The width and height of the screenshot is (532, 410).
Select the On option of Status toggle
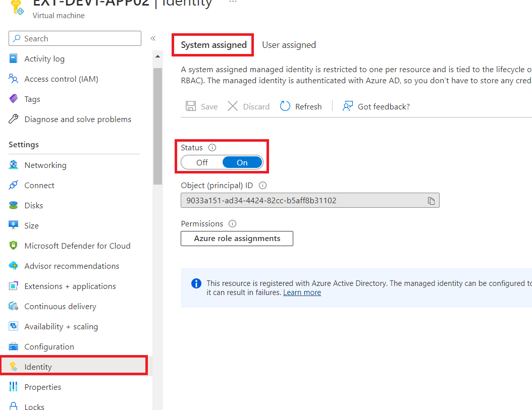coord(242,162)
